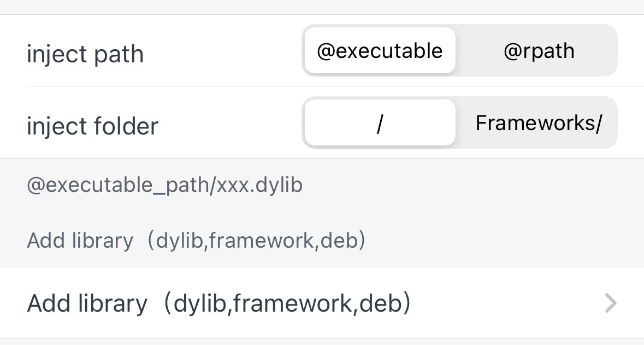This screenshot has width=644, height=345.
Task: Select the @executable inject path option
Action: click(380, 51)
